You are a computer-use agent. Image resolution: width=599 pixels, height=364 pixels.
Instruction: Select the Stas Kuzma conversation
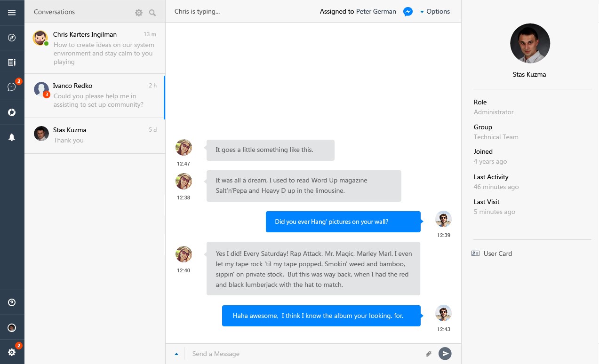95,135
